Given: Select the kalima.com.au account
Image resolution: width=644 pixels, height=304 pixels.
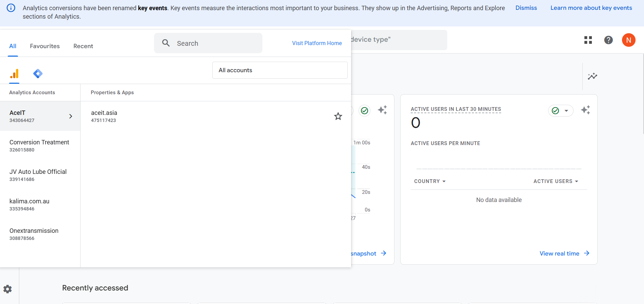Looking at the screenshot, I should (x=29, y=204).
